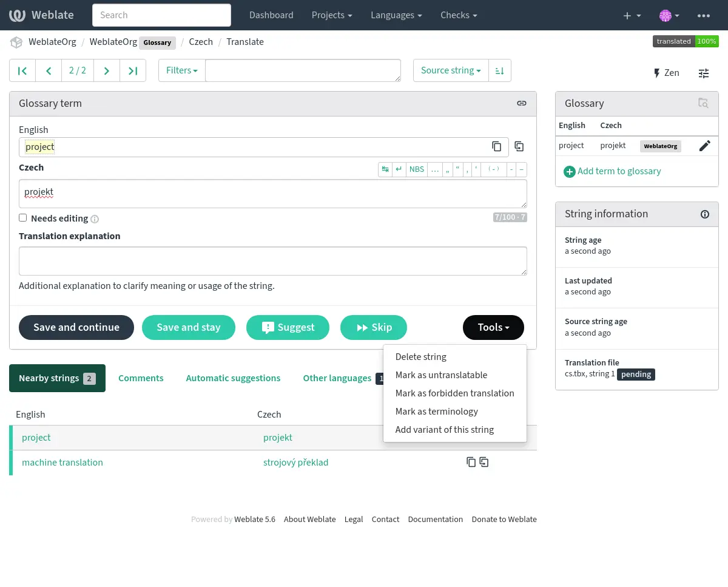
Task: Expand Projects dropdown in navbar
Action: [332, 15]
